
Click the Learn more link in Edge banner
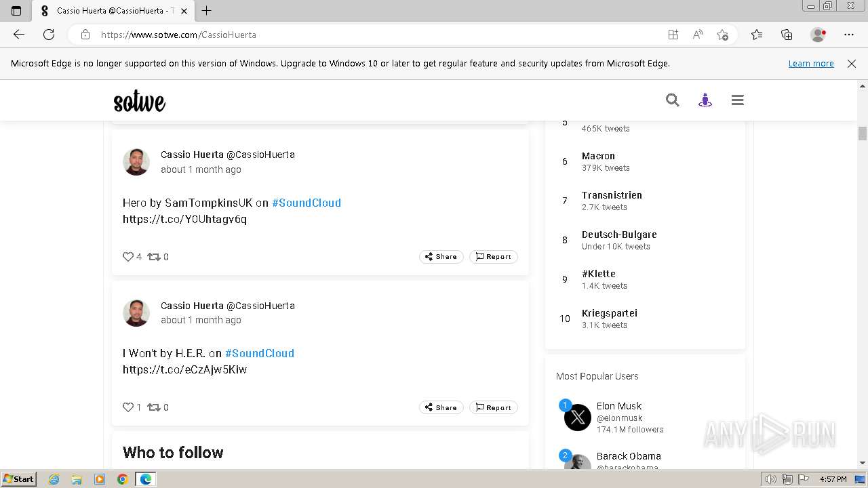click(811, 63)
